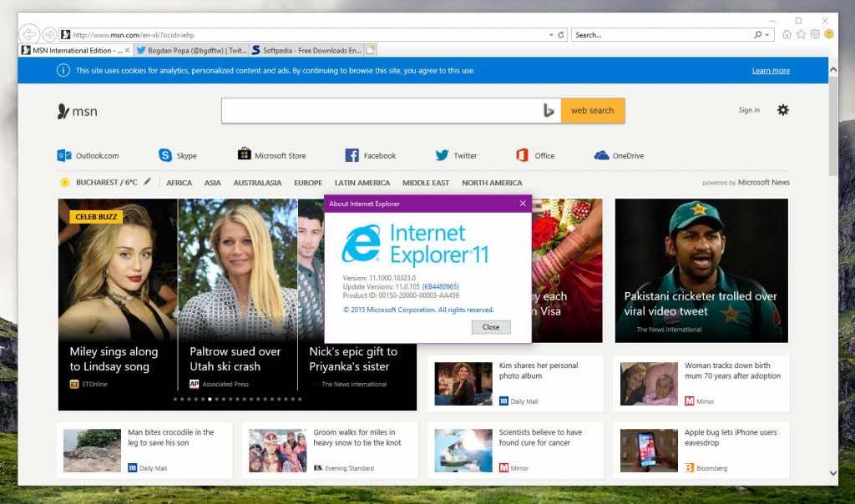Click the smiley feedback icon
855x504 pixels.
pyautogui.click(x=829, y=34)
